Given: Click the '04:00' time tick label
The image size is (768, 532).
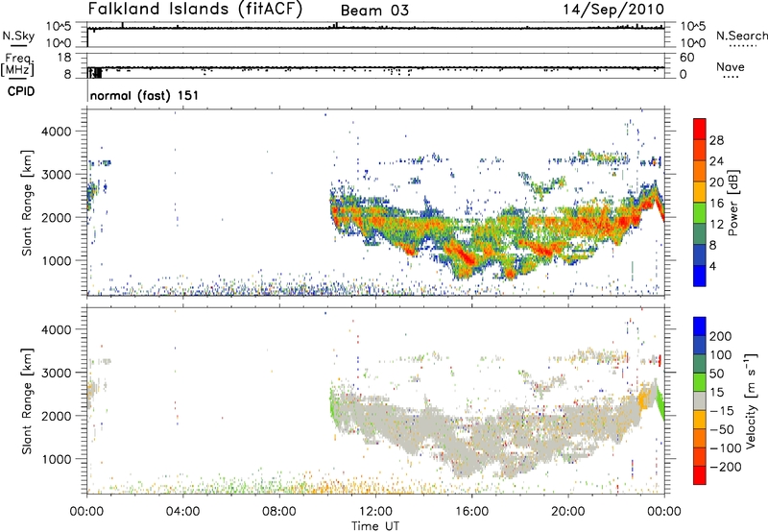Looking at the screenshot, I should click(x=182, y=512).
